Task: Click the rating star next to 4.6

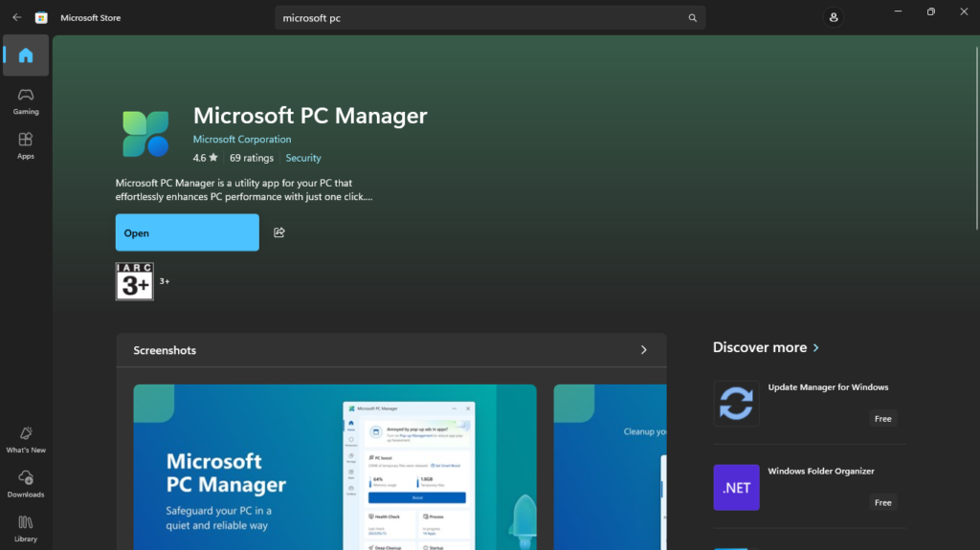Action: (213, 158)
